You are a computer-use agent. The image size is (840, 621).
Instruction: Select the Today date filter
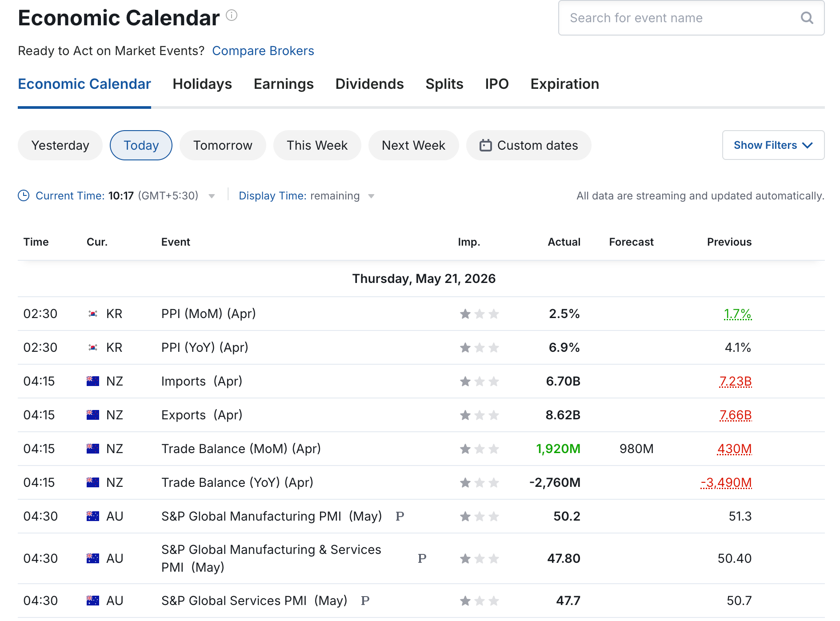tap(141, 145)
